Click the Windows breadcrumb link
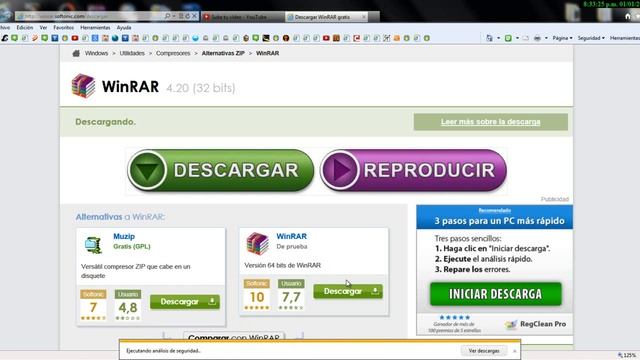Image resolution: width=640 pixels, height=360 pixels. click(x=96, y=53)
